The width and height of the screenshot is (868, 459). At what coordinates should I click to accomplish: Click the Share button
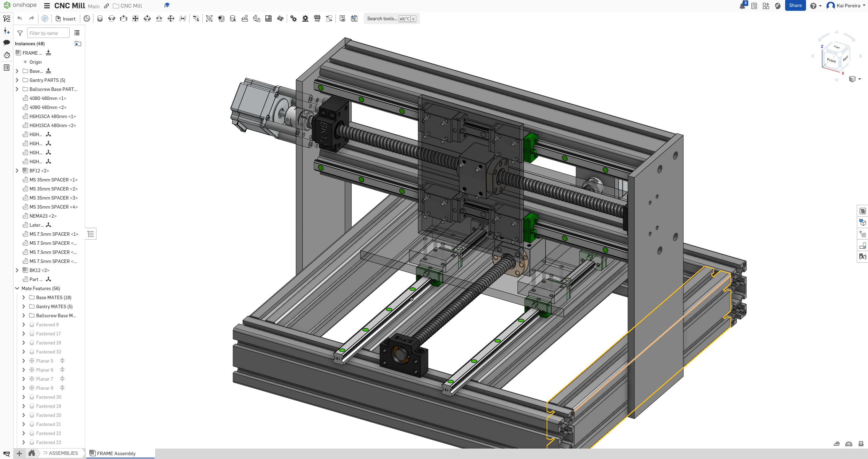point(795,6)
